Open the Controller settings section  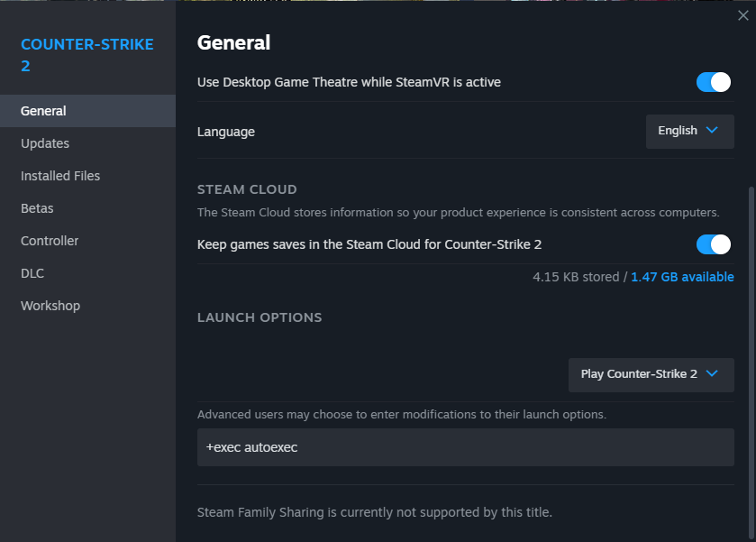pyautogui.click(x=87, y=241)
